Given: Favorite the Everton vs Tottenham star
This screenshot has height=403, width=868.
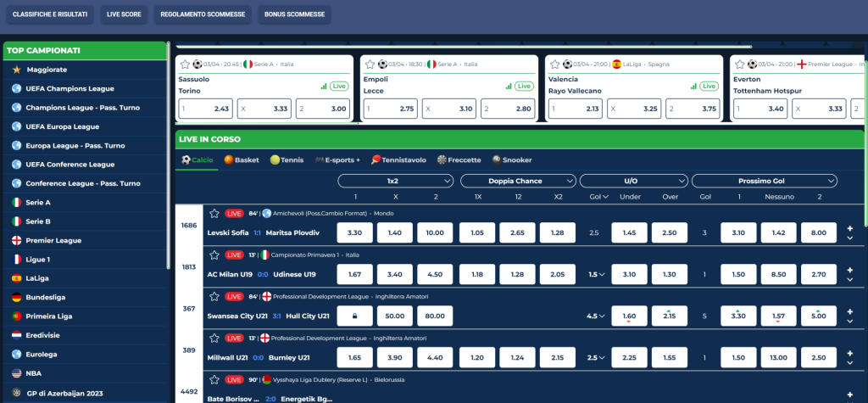Looking at the screenshot, I should [739, 64].
